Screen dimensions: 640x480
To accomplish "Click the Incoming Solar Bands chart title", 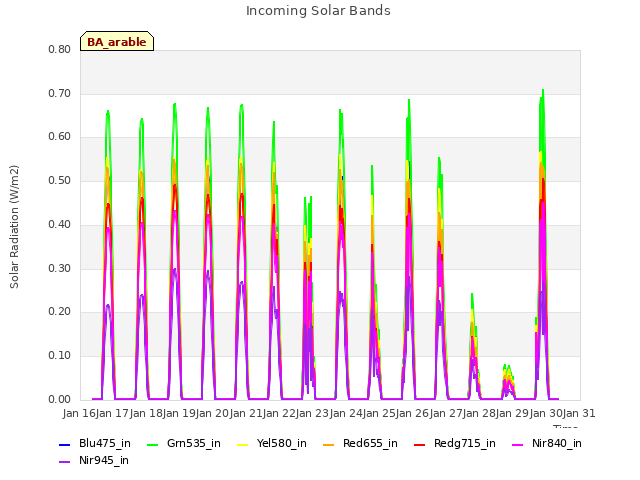I will click(x=318, y=11).
